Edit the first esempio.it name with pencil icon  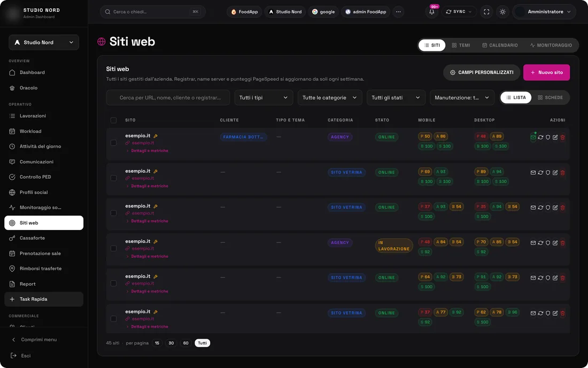pyautogui.click(x=155, y=136)
